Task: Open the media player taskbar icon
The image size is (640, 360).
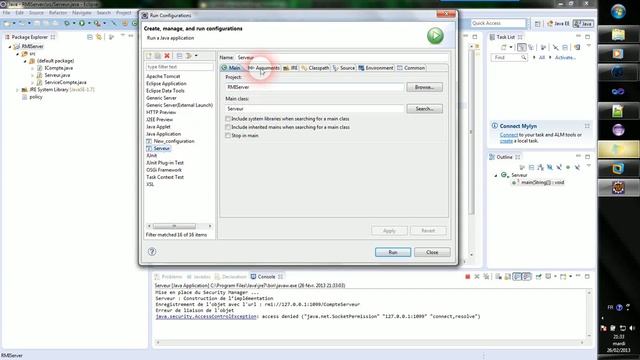Action: [x=618, y=53]
